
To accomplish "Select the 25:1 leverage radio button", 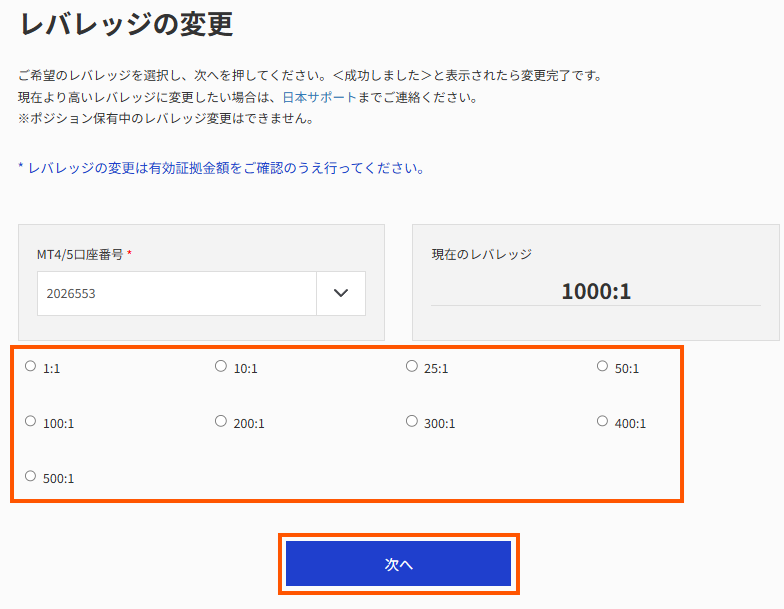I will click(x=412, y=366).
